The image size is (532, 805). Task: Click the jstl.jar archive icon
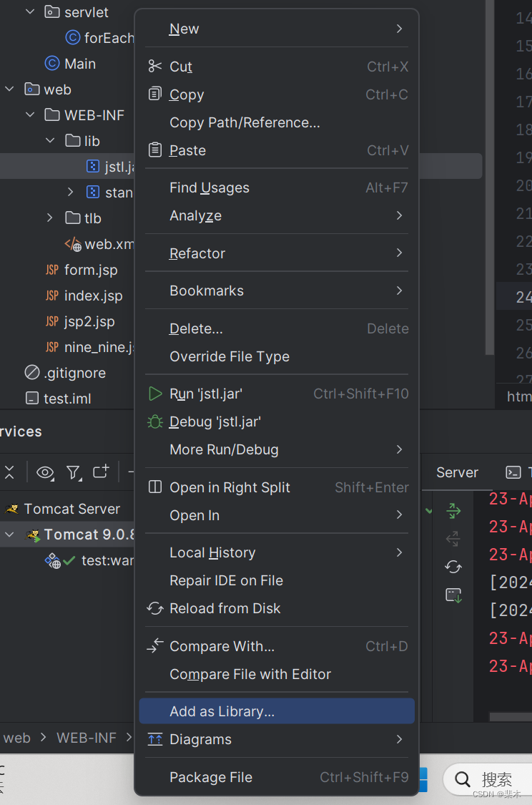93,166
